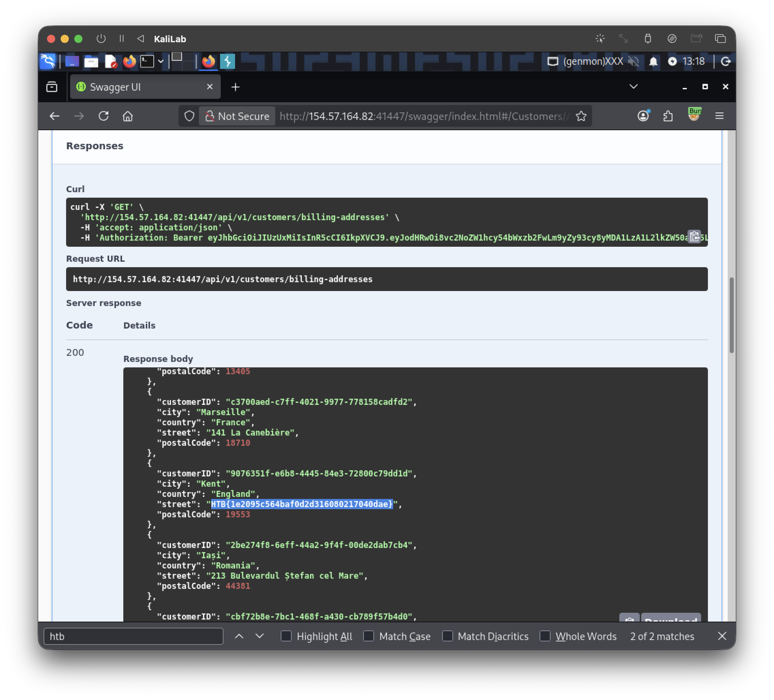
Task: Click the muted volume icon
Action: (x=634, y=61)
